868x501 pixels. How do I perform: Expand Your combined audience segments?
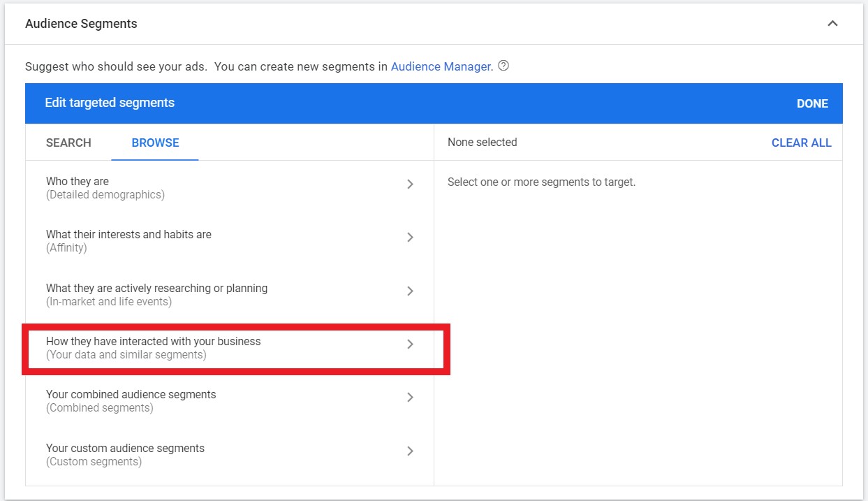[x=411, y=397]
